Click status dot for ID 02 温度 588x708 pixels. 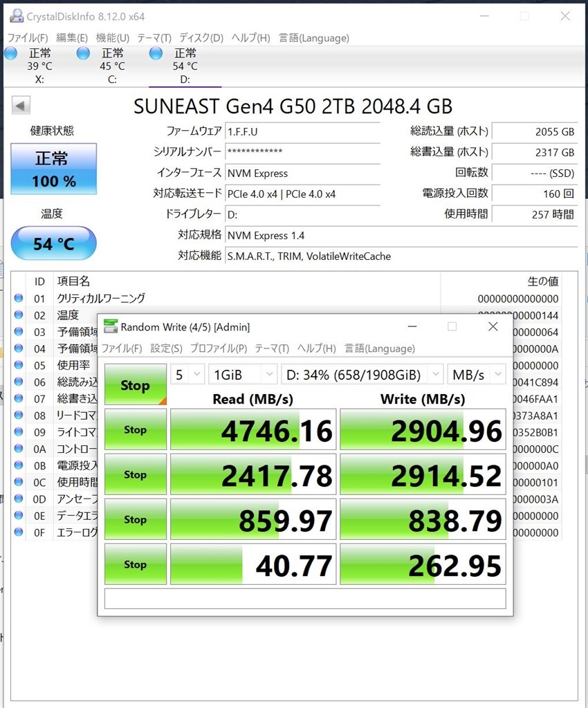coord(19,315)
